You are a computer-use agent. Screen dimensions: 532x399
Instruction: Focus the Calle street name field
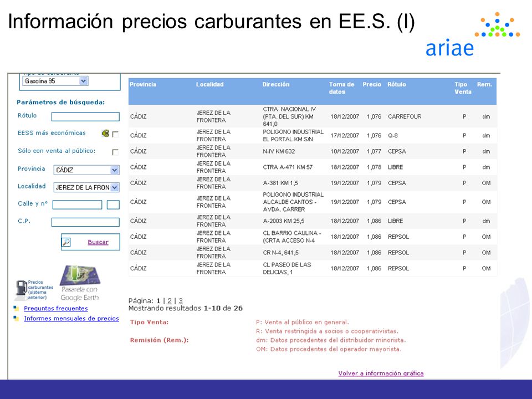[x=78, y=204]
